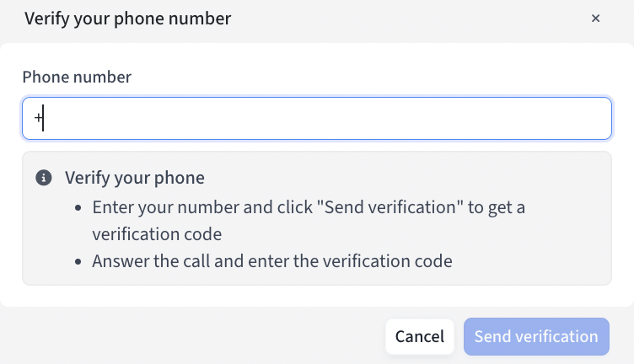Click the Send verification button
Image resolution: width=634 pixels, height=364 pixels.
(x=536, y=336)
